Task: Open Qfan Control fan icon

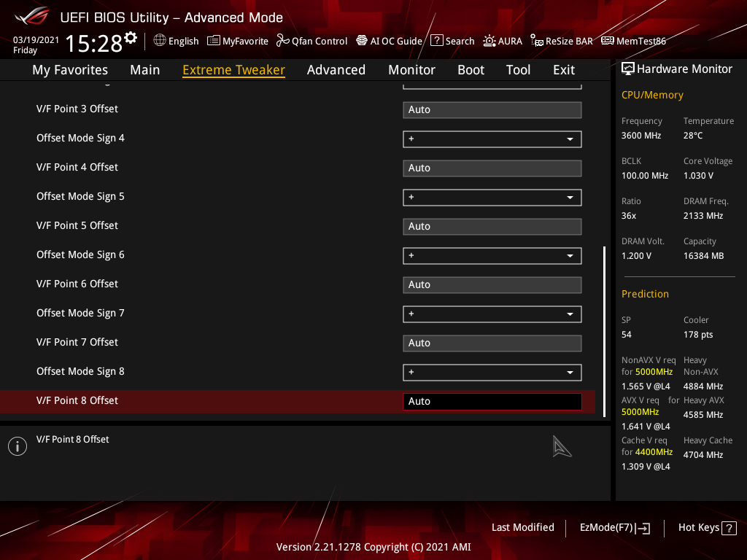Action: (x=282, y=41)
